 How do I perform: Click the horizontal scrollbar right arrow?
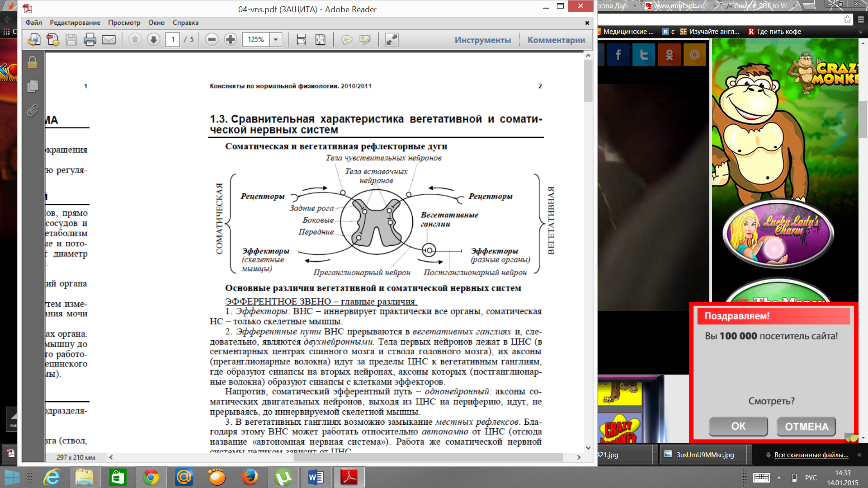tap(579, 457)
